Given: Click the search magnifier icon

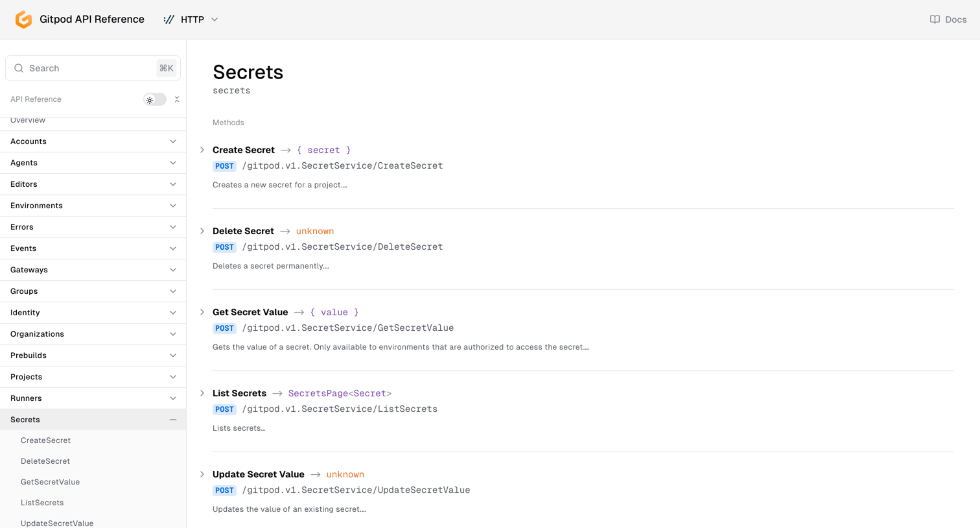Looking at the screenshot, I should coord(19,68).
